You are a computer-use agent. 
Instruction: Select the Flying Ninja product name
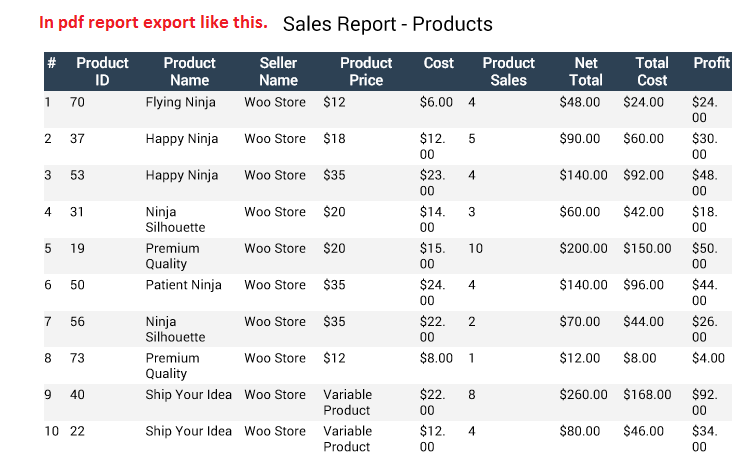pyautogui.click(x=180, y=102)
